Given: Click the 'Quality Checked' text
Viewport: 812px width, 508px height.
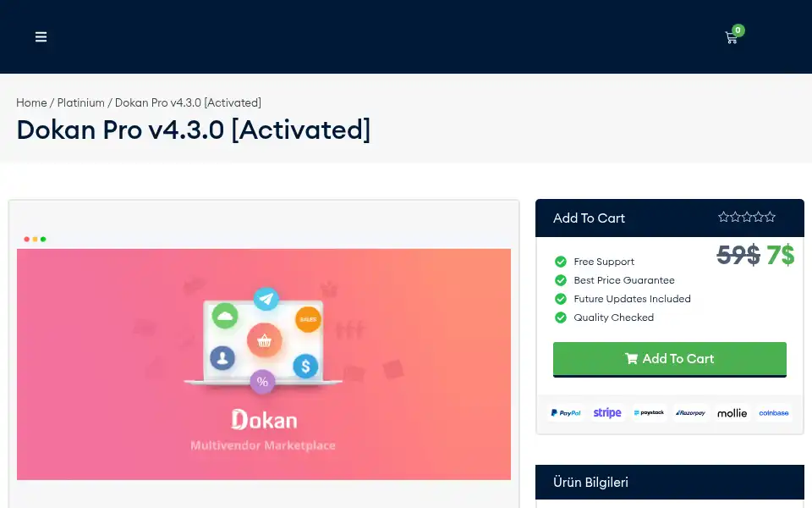Looking at the screenshot, I should (x=614, y=317).
